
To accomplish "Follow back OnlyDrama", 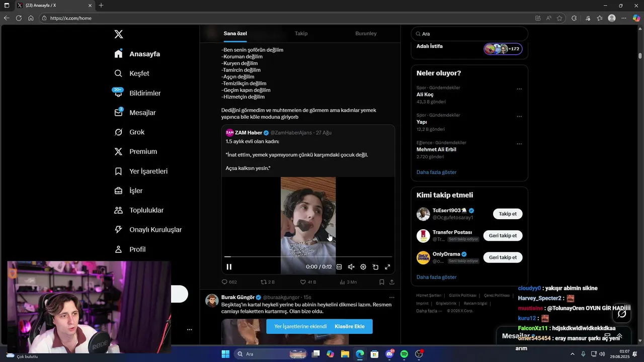I will (503, 257).
